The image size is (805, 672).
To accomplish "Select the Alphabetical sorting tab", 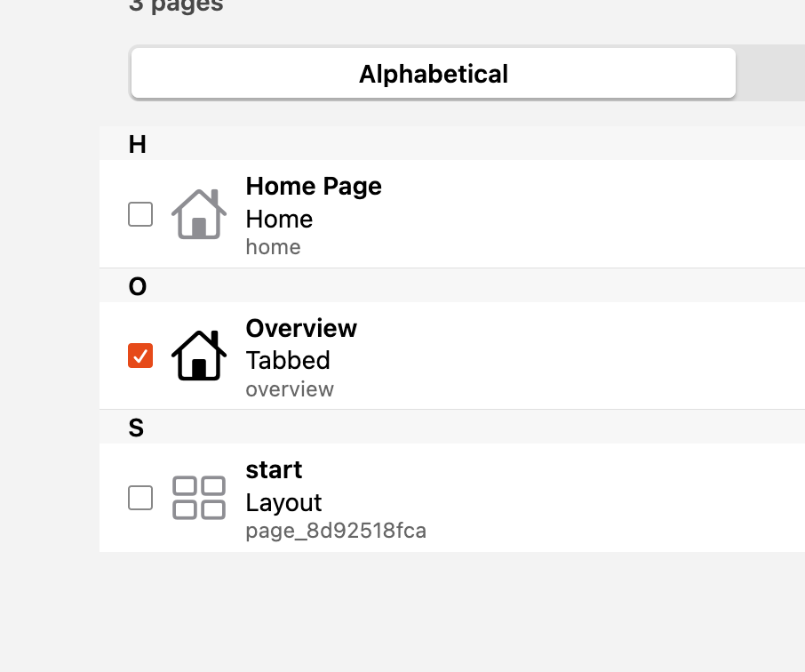I will tap(433, 74).
